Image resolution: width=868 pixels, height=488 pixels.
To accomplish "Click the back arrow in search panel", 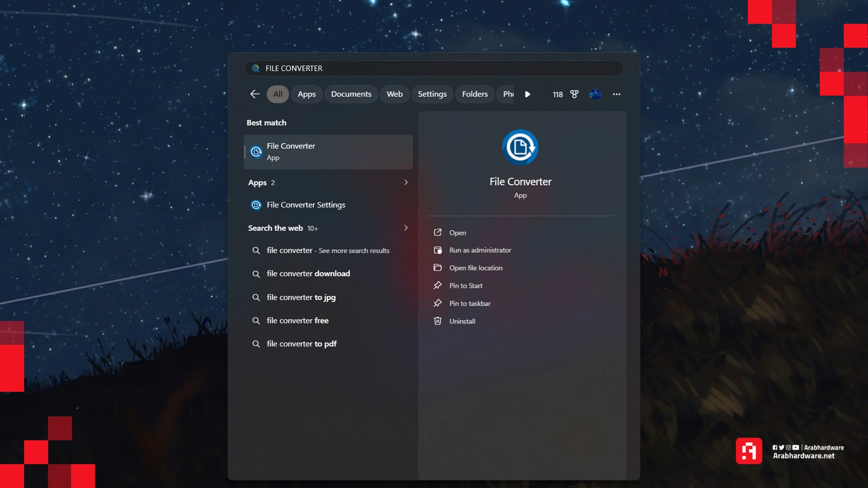I will [255, 94].
